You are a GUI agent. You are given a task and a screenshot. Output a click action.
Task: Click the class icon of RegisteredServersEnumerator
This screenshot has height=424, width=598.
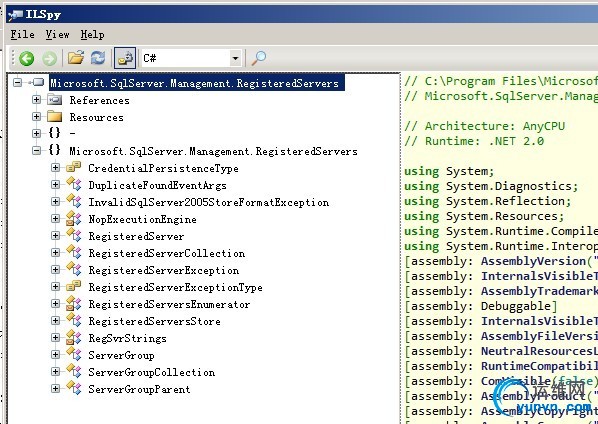pyautogui.click(x=74, y=304)
